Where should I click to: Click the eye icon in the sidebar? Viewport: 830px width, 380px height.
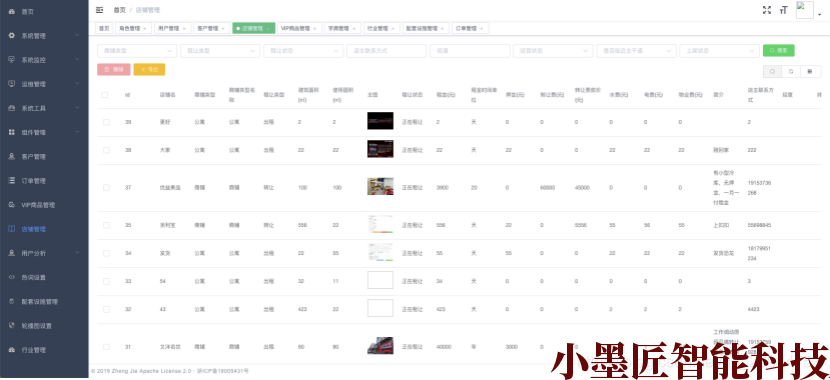(12, 277)
